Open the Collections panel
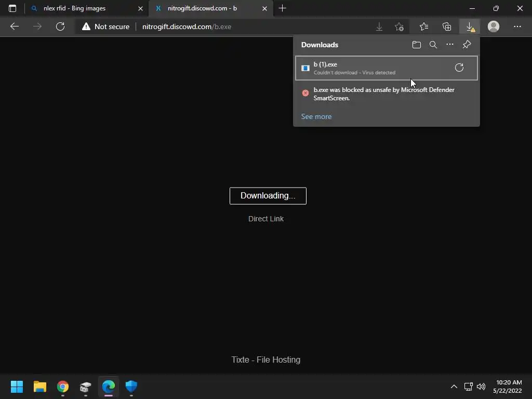This screenshot has height=399, width=532. click(447, 26)
